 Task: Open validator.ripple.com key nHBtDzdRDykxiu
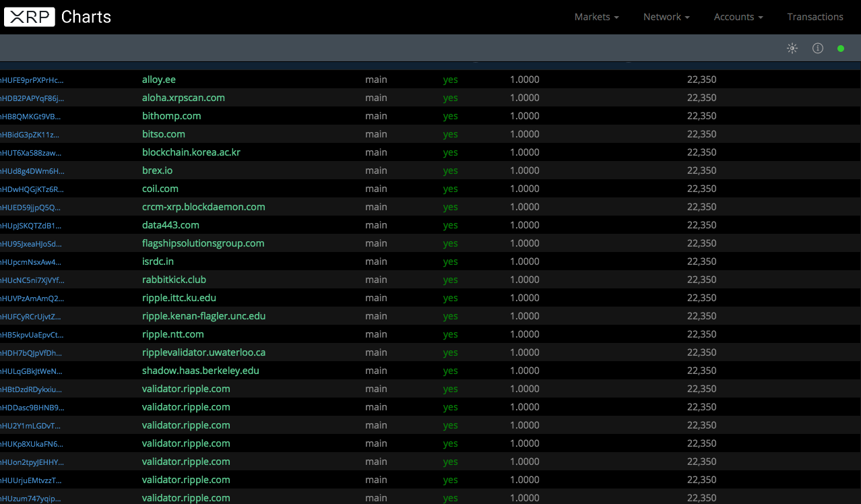[30, 389]
